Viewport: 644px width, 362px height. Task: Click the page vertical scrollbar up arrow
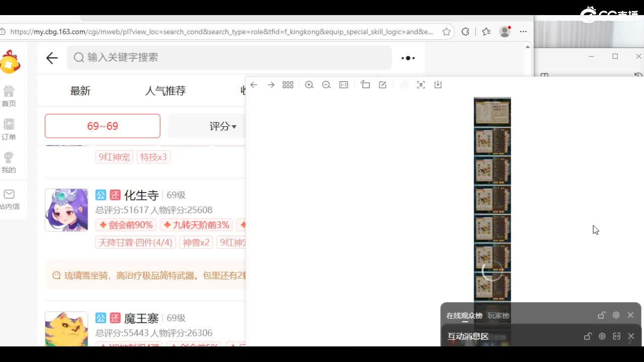[527, 47]
